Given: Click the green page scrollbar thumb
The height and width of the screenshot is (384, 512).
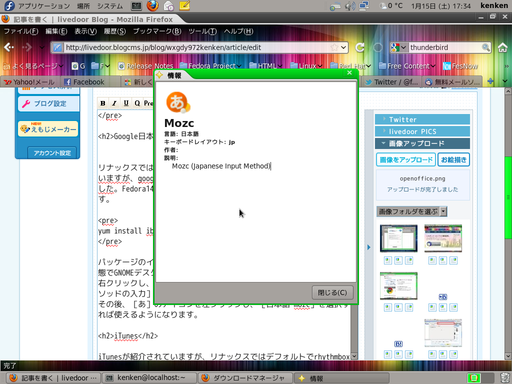Looking at the screenshot, I should pyautogui.click(x=508, y=197).
